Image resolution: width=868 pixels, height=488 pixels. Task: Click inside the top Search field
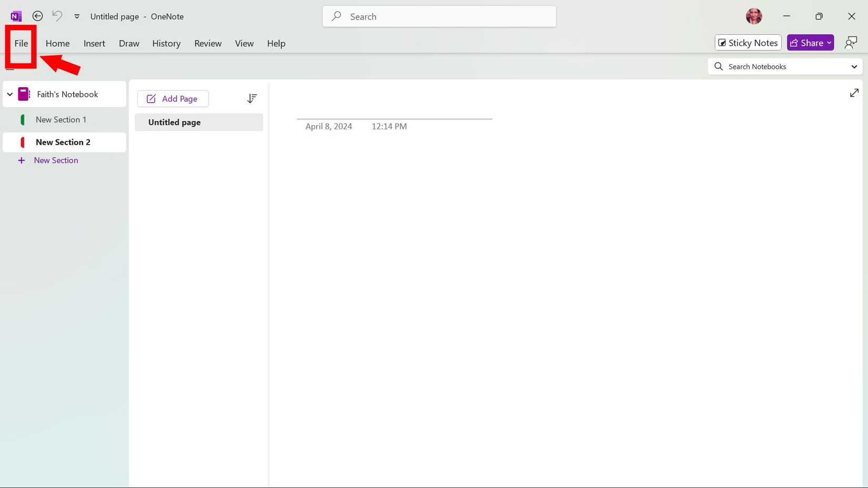439,16
